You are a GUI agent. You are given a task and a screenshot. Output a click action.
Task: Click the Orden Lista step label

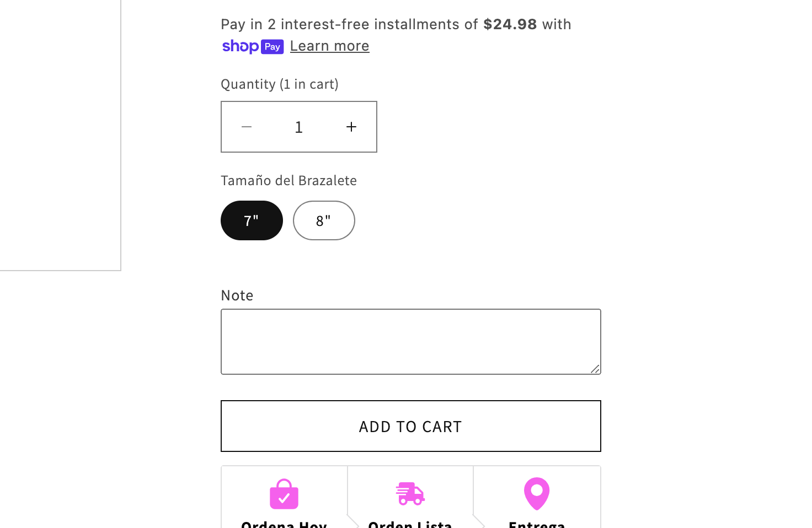(410, 524)
